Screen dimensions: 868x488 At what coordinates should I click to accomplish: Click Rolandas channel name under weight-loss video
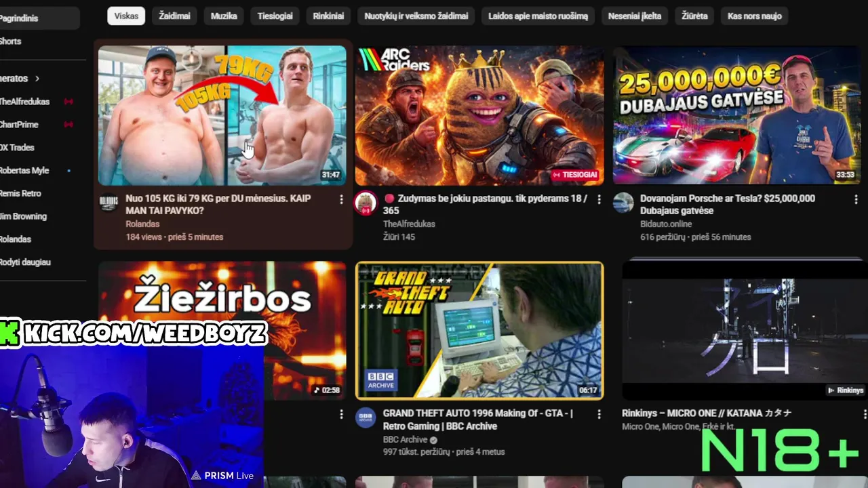click(x=142, y=224)
